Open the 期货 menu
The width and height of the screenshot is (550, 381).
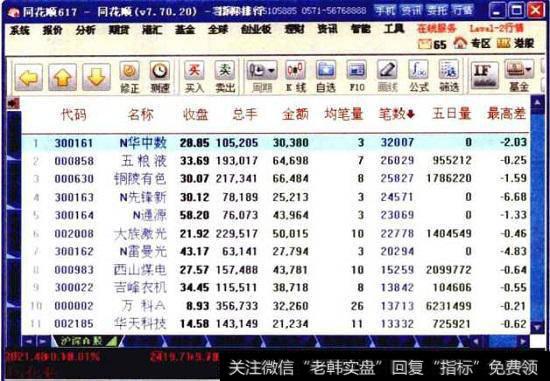[x=119, y=31]
